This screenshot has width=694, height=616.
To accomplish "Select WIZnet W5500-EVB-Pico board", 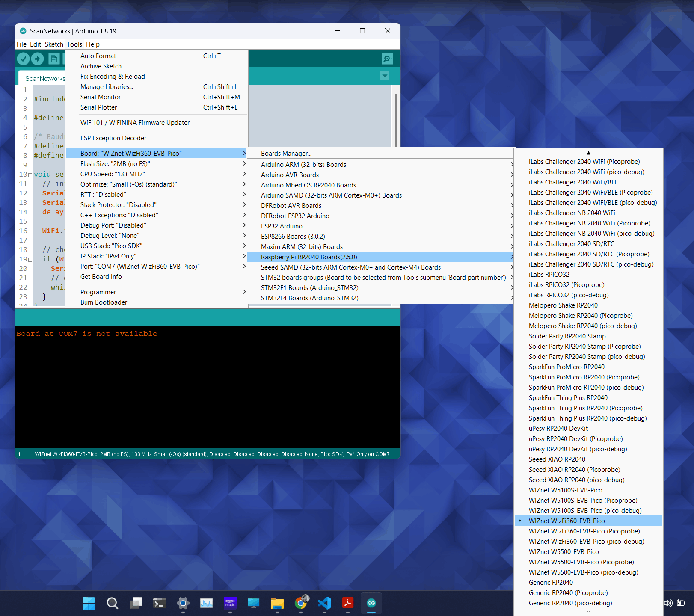I will 588,552.
